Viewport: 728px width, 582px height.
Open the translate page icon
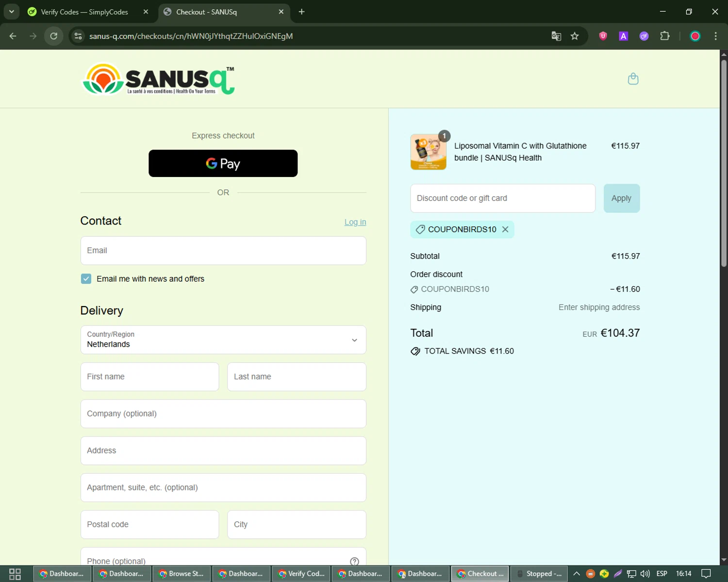(556, 36)
